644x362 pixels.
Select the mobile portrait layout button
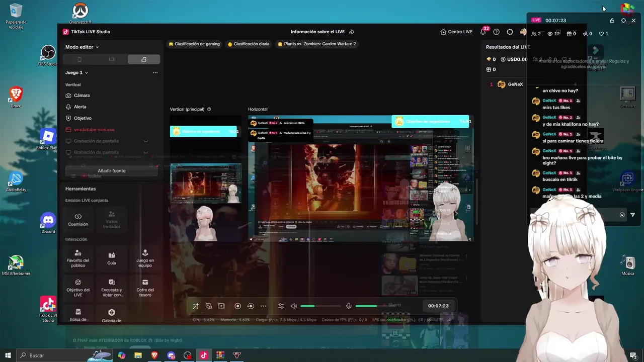tap(79, 59)
